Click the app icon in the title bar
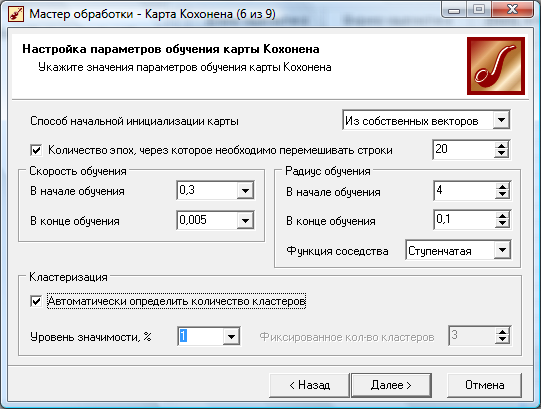This screenshot has width=541, height=409. pyautogui.click(x=16, y=14)
